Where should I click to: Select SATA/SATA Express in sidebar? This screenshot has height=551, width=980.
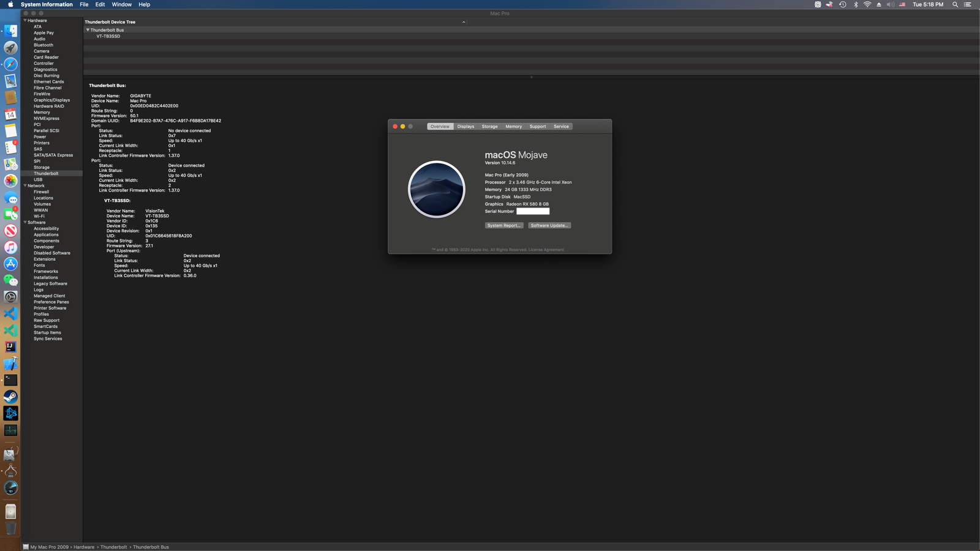click(53, 155)
